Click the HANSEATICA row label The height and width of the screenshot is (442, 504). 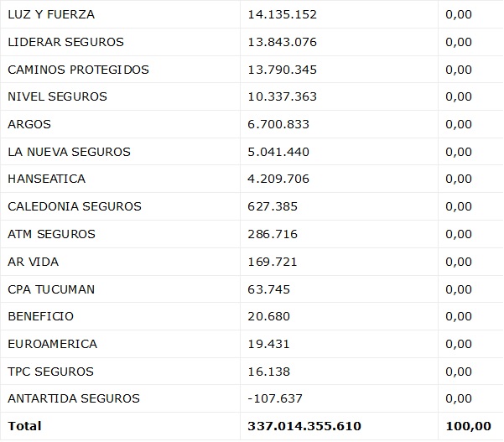tap(46, 179)
